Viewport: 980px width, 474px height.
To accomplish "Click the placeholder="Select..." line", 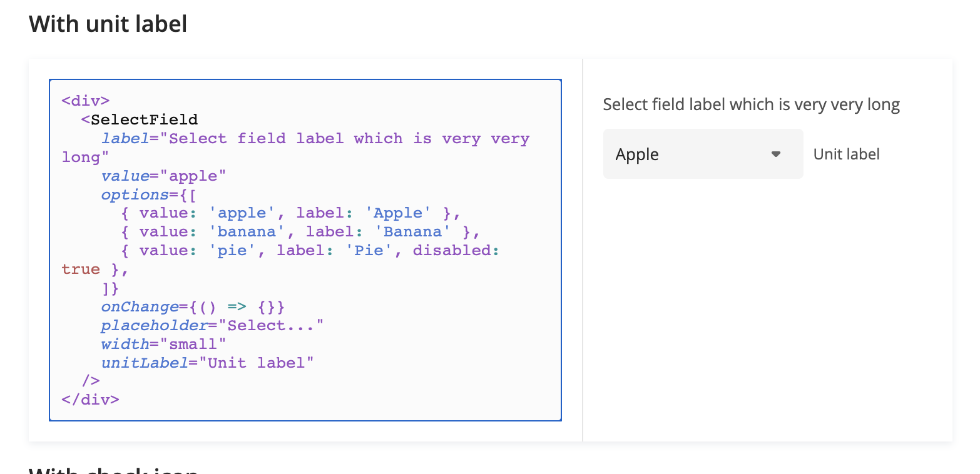I will [212, 326].
